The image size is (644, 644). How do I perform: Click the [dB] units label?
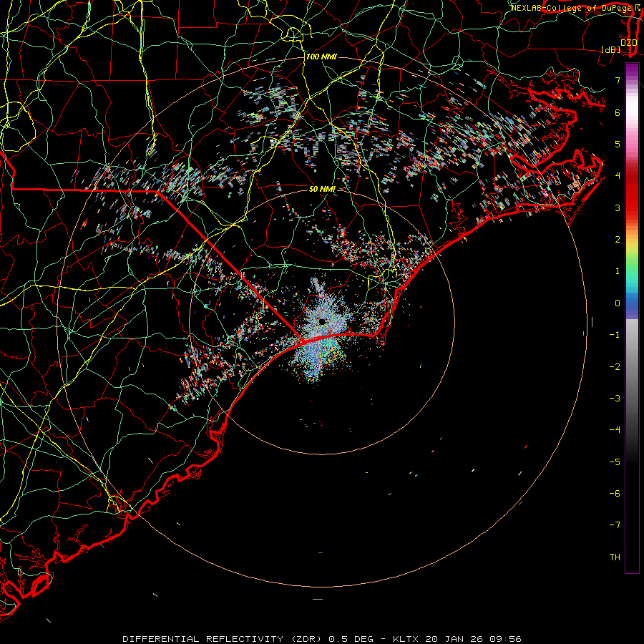(x=611, y=49)
